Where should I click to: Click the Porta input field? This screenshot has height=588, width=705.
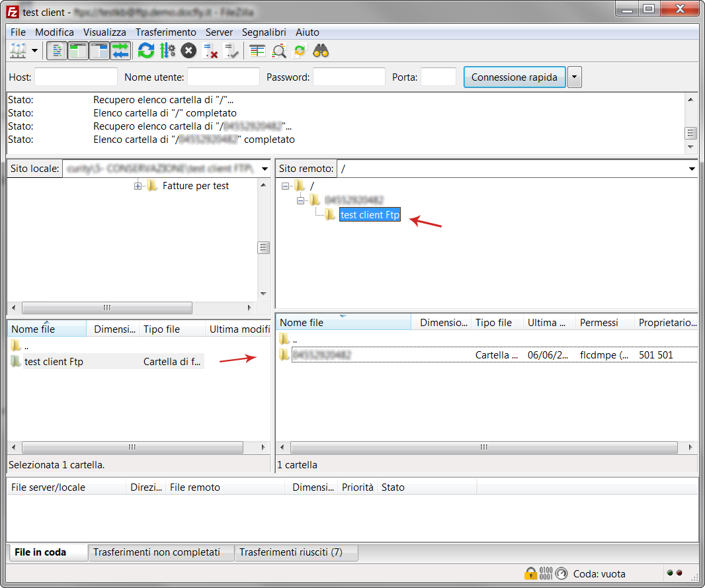(438, 77)
